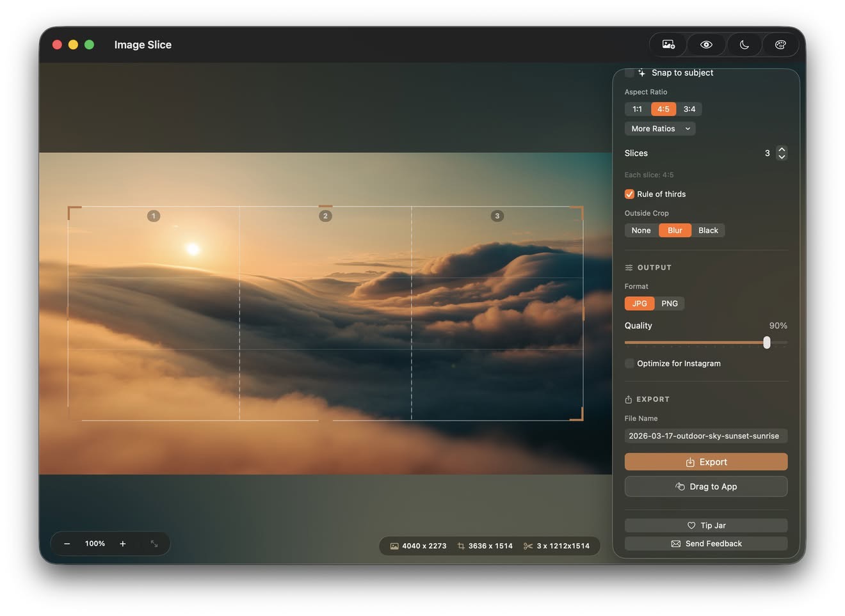Set Outside Crop to Black

point(708,230)
